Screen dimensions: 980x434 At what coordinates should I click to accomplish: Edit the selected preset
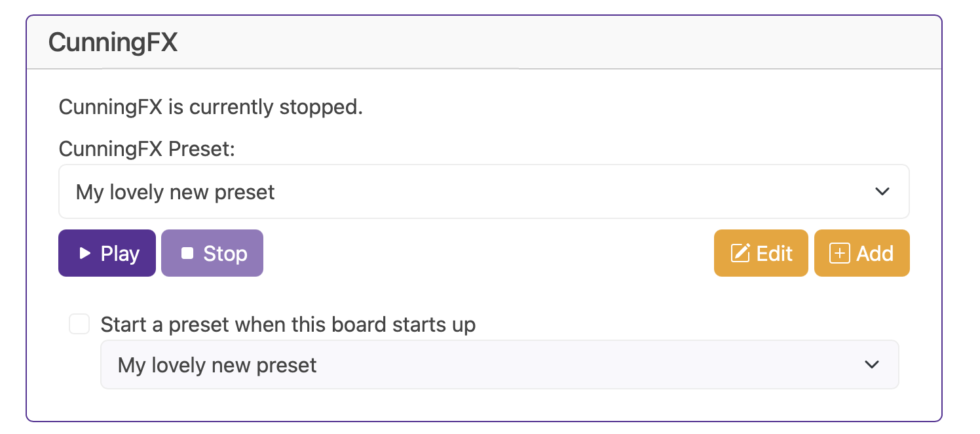click(761, 253)
